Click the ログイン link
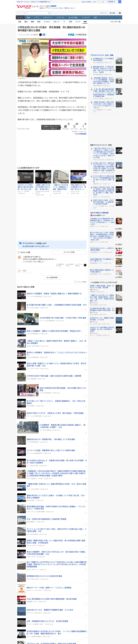Viewport: 138px width, 644px height. click(x=42, y=8)
